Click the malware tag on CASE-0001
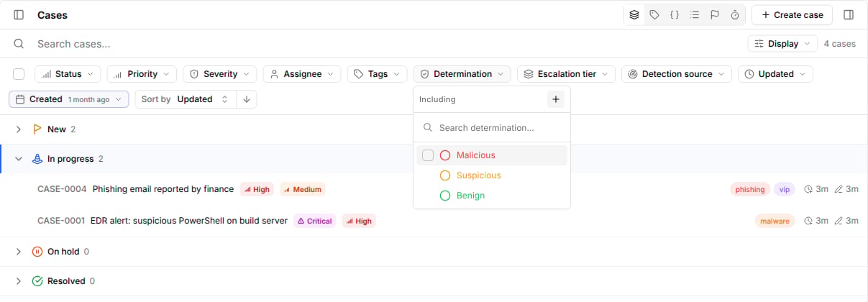 click(x=775, y=221)
